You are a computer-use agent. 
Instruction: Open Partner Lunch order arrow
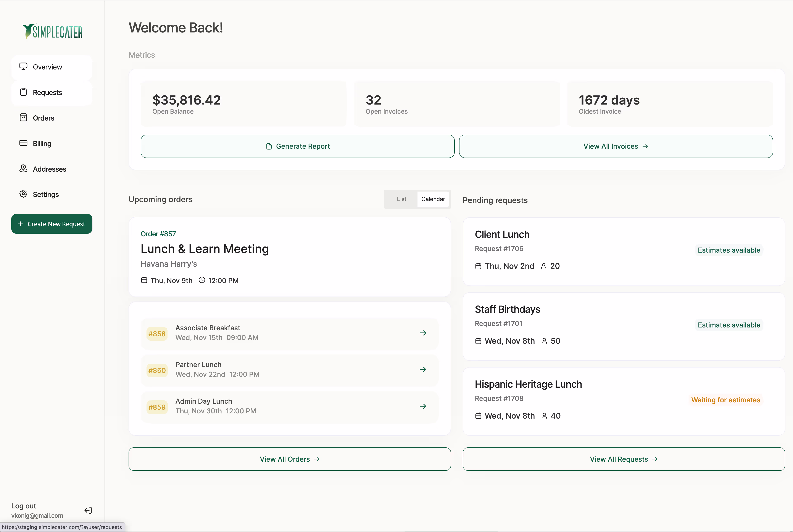pos(423,369)
